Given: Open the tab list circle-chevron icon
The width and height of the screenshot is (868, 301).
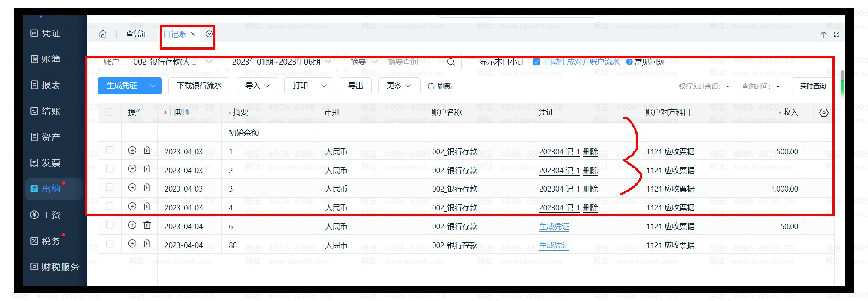Looking at the screenshot, I should [x=209, y=34].
